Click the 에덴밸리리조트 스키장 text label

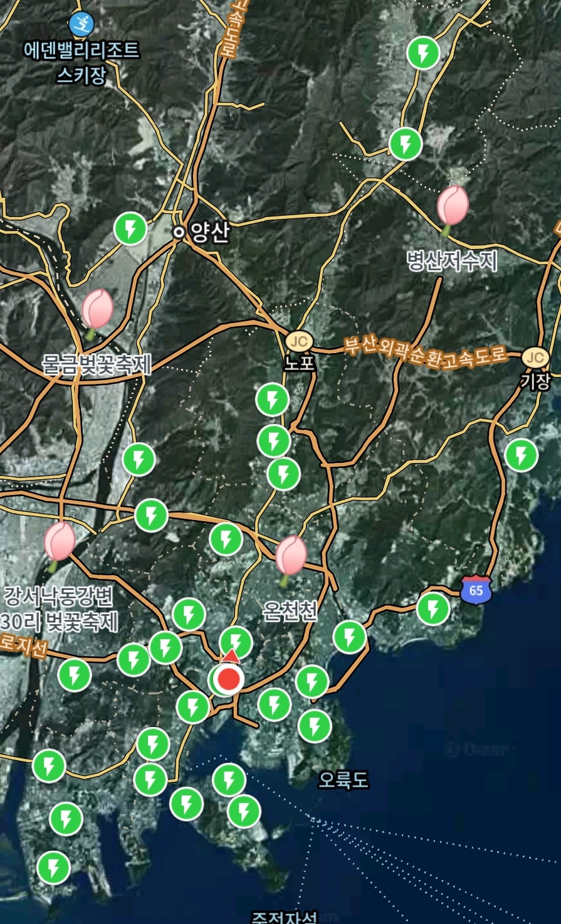point(81,62)
